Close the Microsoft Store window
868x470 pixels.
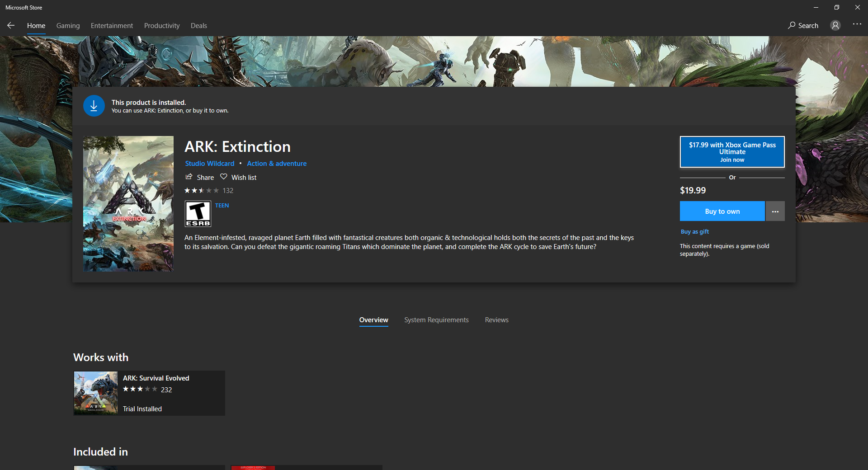pyautogui.click(x=858, y=7)
